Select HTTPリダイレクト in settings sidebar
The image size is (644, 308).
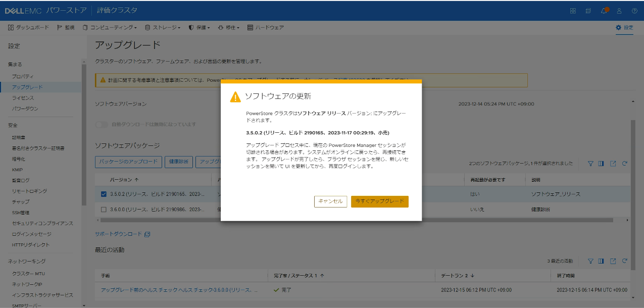pyautogui.click(x=31, y=245)
